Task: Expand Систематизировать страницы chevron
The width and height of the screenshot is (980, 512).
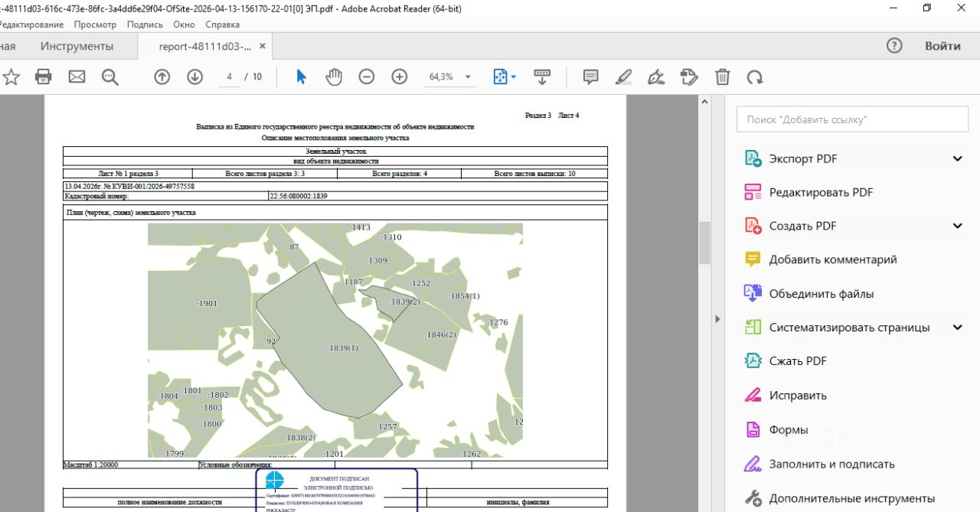Action: (x=957, y=328)
